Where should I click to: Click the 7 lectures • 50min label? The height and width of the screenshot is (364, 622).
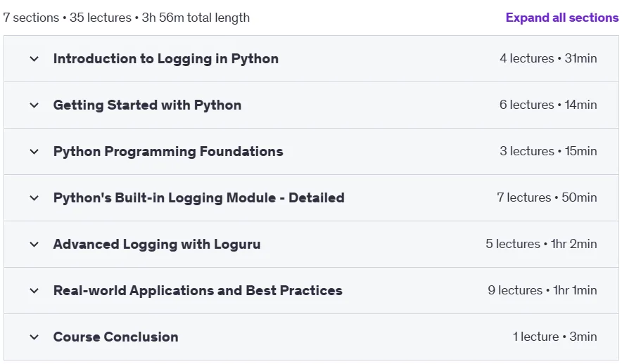547,197
